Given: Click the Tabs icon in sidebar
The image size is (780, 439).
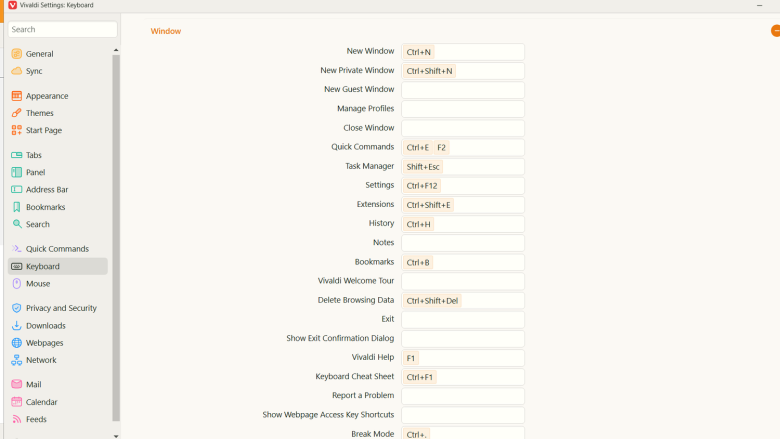Looking at the screenshot, I should (17, 155).
